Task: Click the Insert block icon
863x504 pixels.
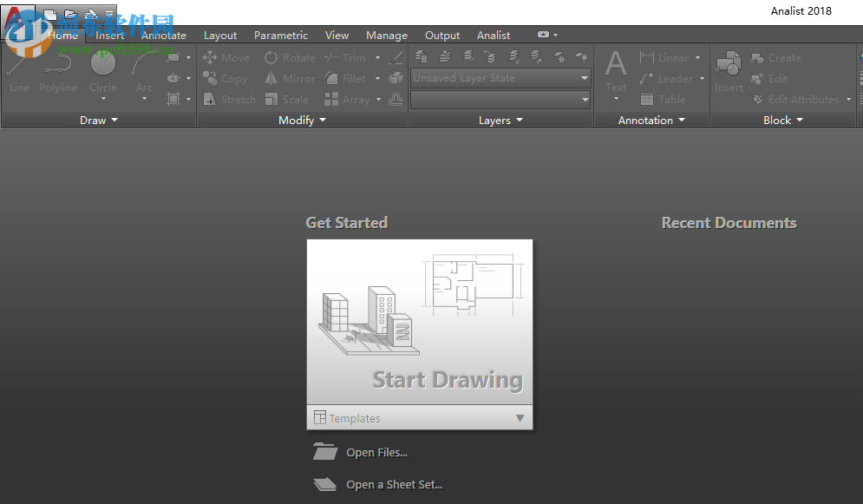Action: (x=729, y=71)
